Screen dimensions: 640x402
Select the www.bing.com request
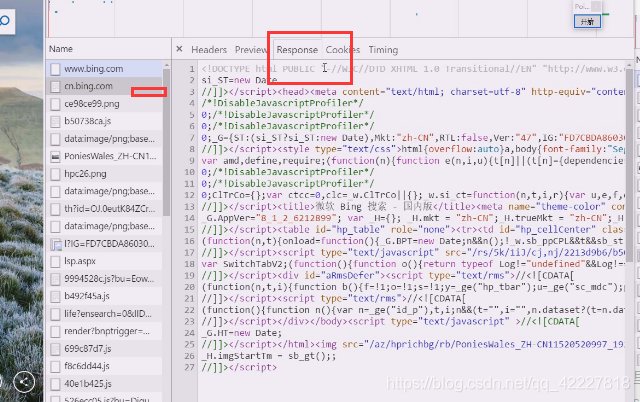coord(104,69)
